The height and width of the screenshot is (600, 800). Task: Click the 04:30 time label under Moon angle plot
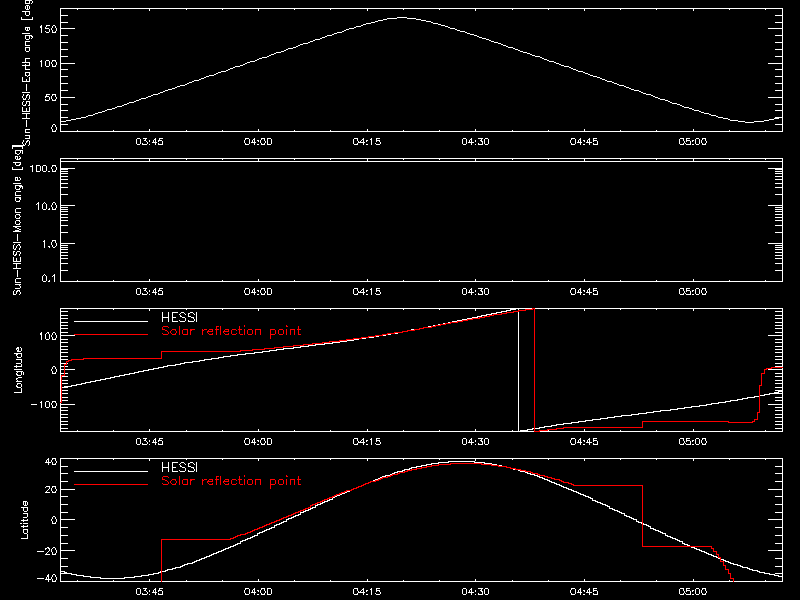pos(476,291)
